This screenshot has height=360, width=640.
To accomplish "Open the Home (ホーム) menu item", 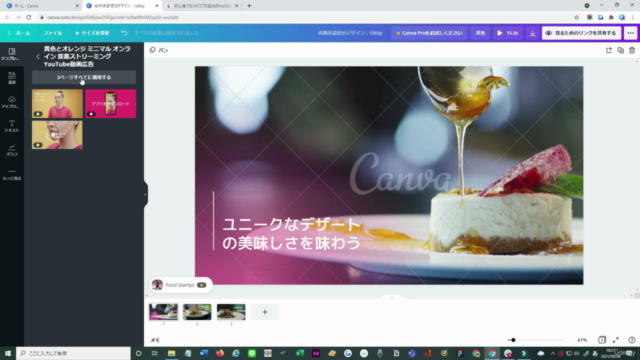I will pyautogui.click(x=19, y=33).
